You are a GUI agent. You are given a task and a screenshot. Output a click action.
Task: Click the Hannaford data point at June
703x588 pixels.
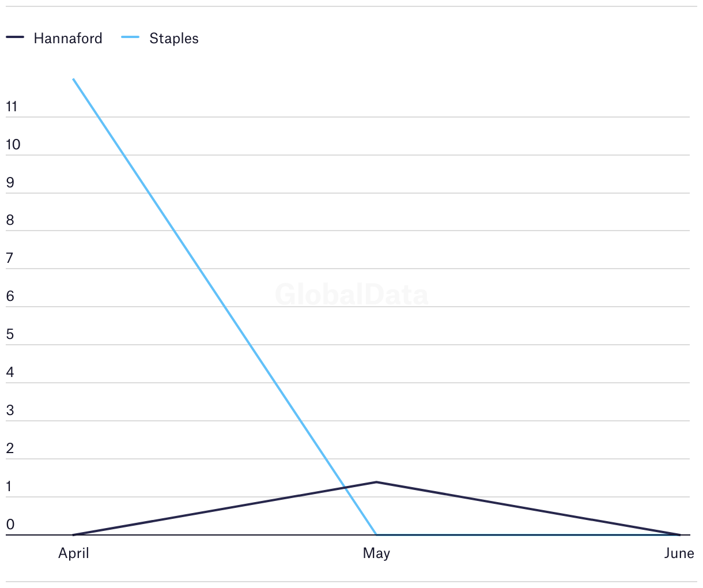(x=680, y=535)
